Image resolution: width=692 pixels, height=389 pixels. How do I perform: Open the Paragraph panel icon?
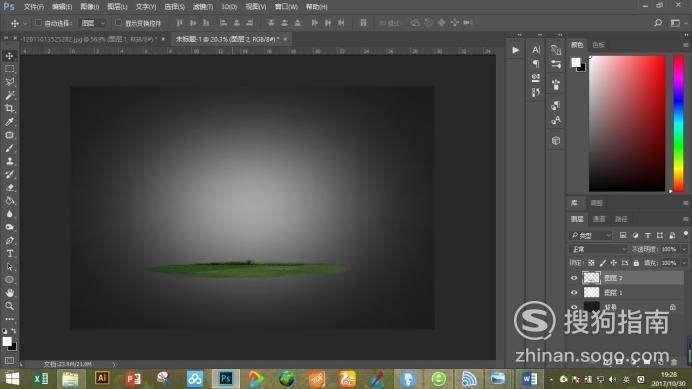coord(536,64)
